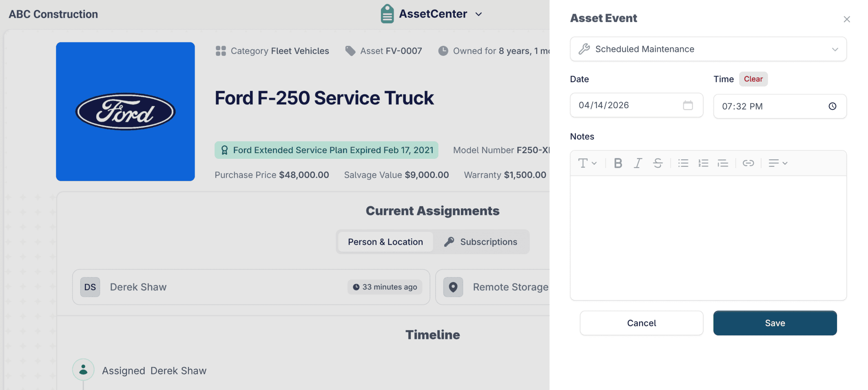Insert a link in Notes

coord(748,163)
